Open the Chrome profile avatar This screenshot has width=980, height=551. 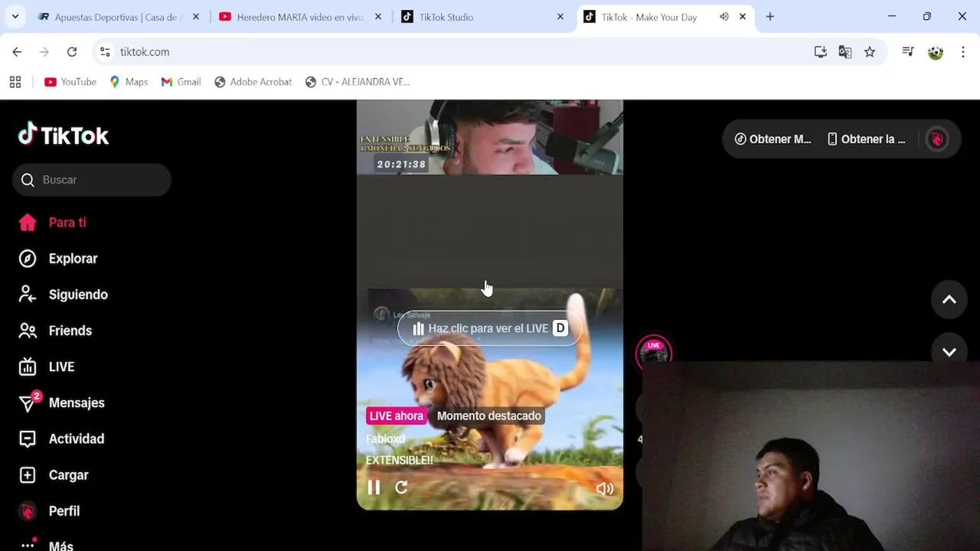(x=936, y=52)
